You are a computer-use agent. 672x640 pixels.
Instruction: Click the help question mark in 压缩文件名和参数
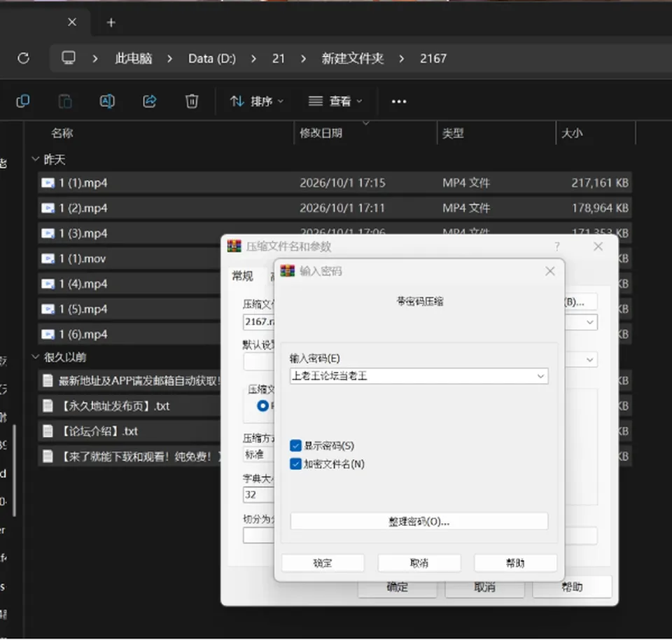(x=556, y=246)
